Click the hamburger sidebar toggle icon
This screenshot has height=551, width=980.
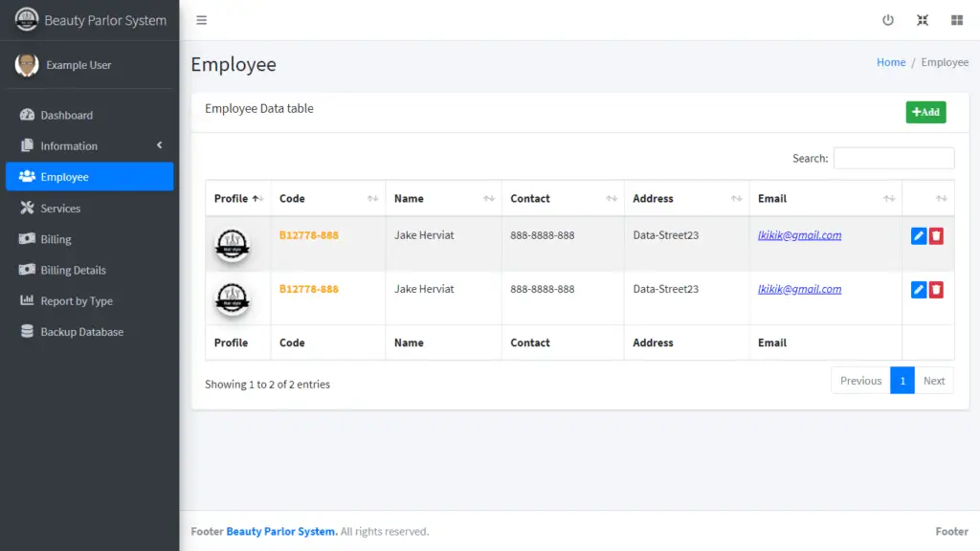click(201, 19)
